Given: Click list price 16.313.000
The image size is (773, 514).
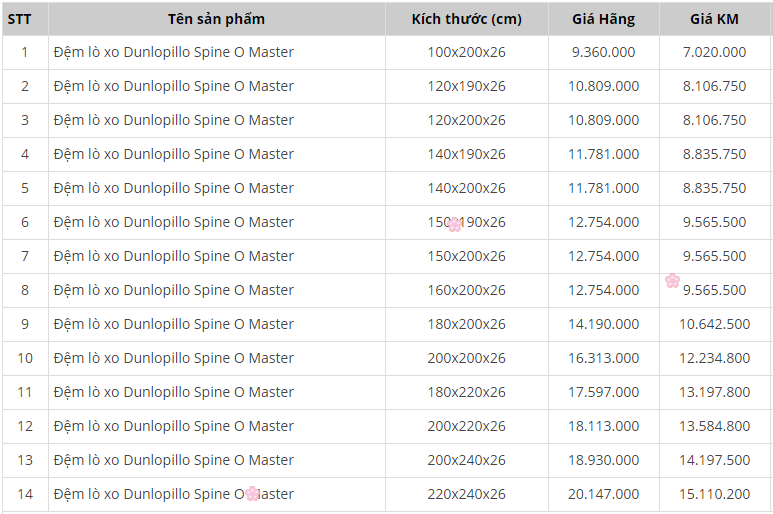Looking at the screenshot, I should pos(603,358).
